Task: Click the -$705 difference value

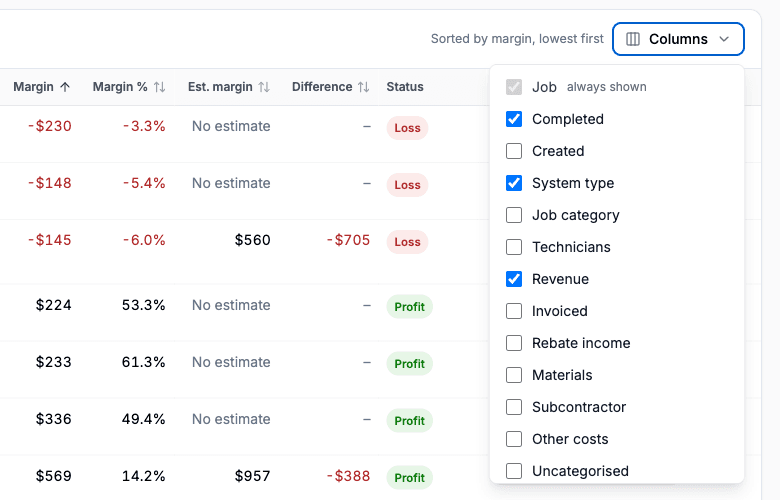Action: tap(348, 240)
